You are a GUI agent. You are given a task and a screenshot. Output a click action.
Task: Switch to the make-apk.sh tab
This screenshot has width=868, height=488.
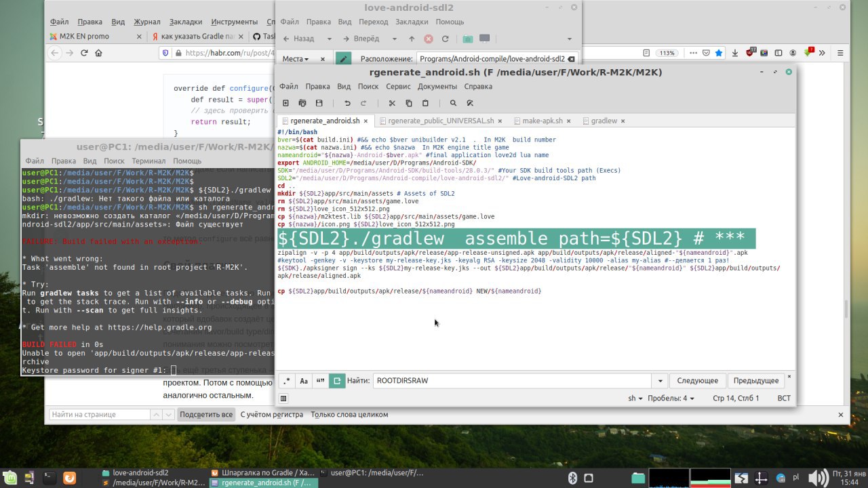[x=542, y=121]
